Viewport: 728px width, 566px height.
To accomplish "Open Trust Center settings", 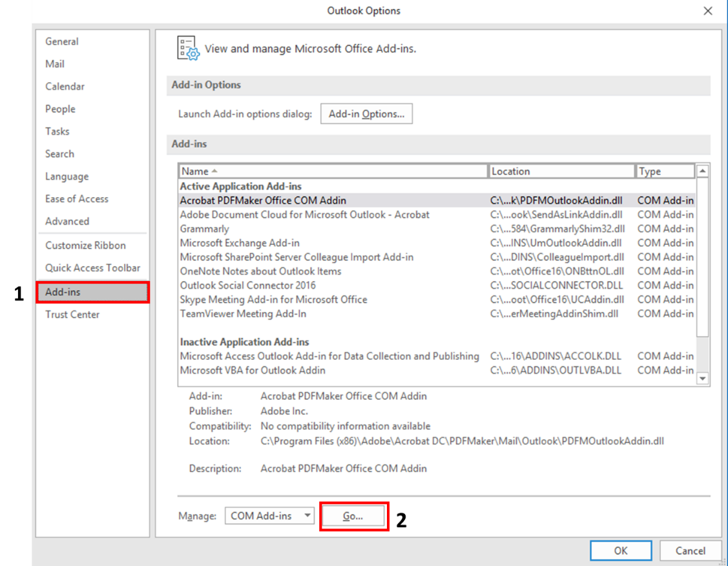I will 72,315.
